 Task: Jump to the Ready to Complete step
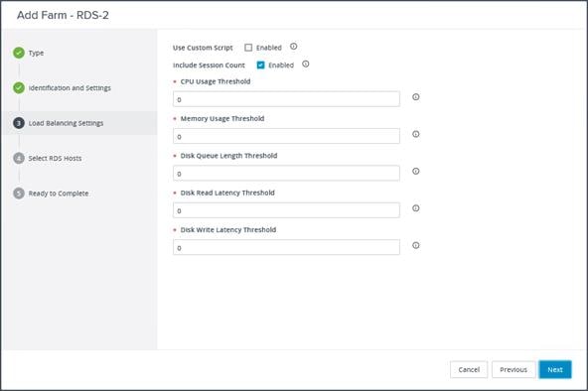pos(59,194)
